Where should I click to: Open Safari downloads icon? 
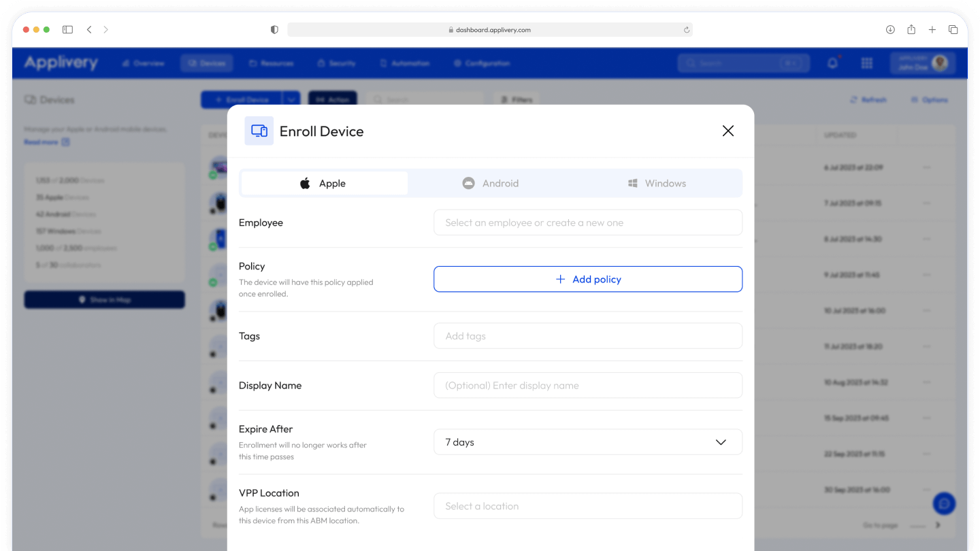click(890, 30)
